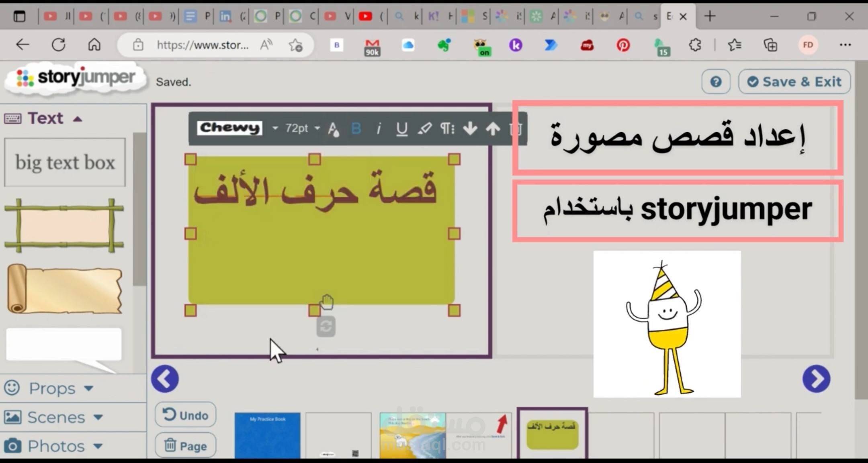Add page to favorites star icon
868x463 pixels.
pos(295,45)
